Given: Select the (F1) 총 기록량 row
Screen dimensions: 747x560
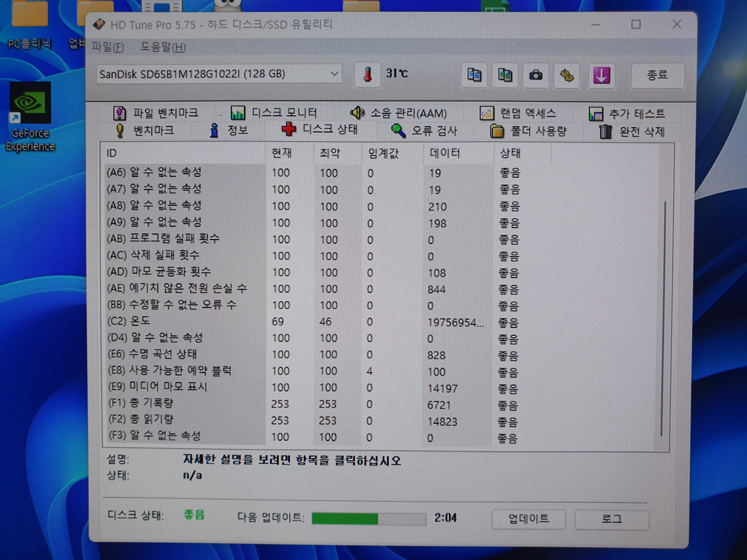Looking at the screenshot, I should coord(314,404).
